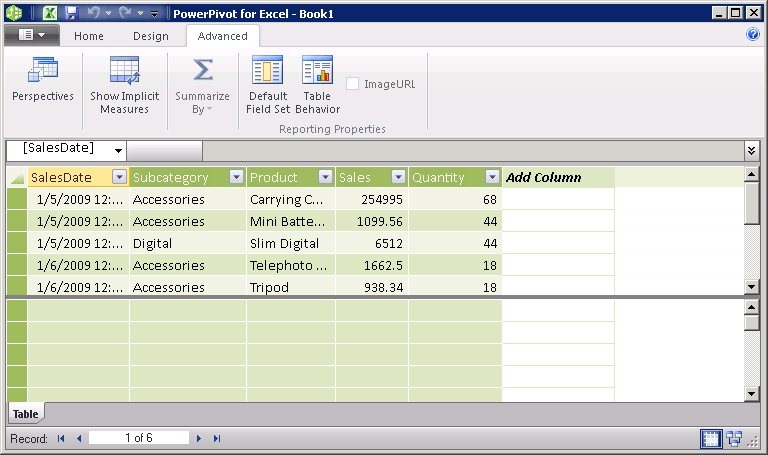The height and width of the screenshot is (455, 768).
Task: Expand the formula bar chevron
Action: pos(751,151)
